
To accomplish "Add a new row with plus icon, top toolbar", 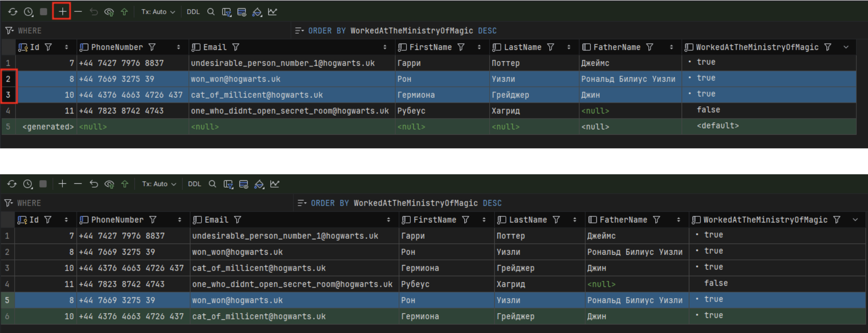I will point(62,12).
